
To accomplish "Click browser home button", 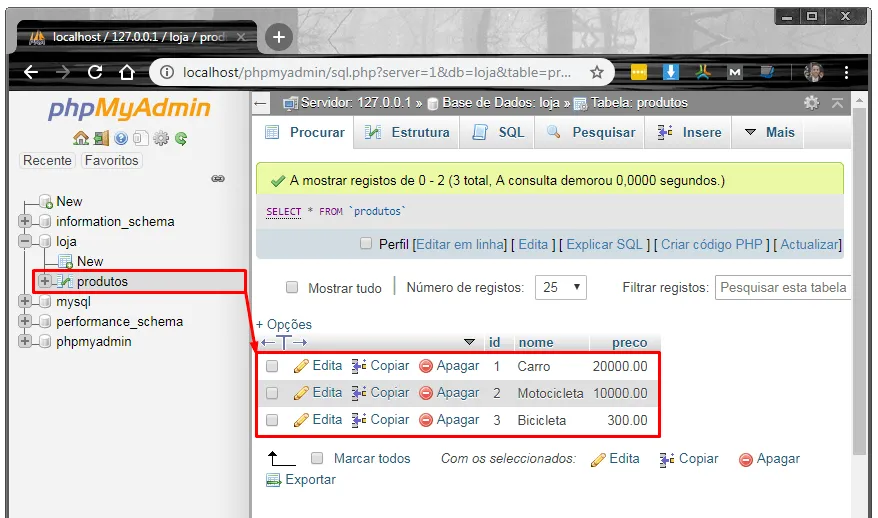I will pyautogui.click(x=127, y=72).
